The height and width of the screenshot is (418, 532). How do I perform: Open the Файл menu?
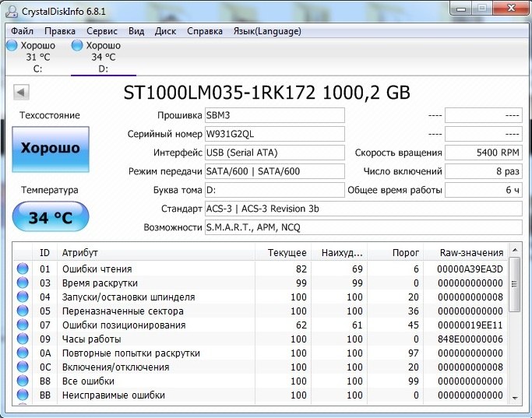[23, 31]
